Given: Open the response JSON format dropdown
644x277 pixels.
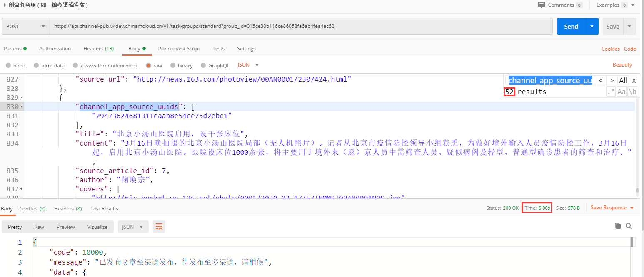Looking at the screenshot, I should [133, 227].
